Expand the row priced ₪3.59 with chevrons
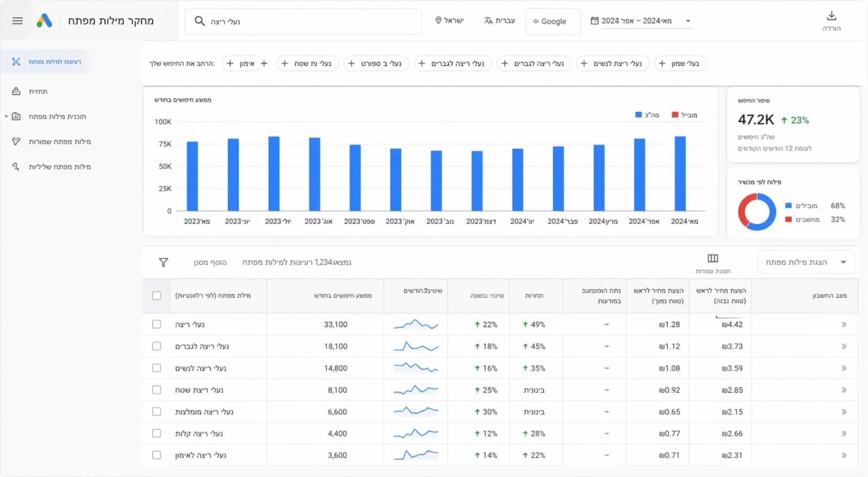This screenshot has height=477, width=868. pyautogui.click(x=844, y=368)
